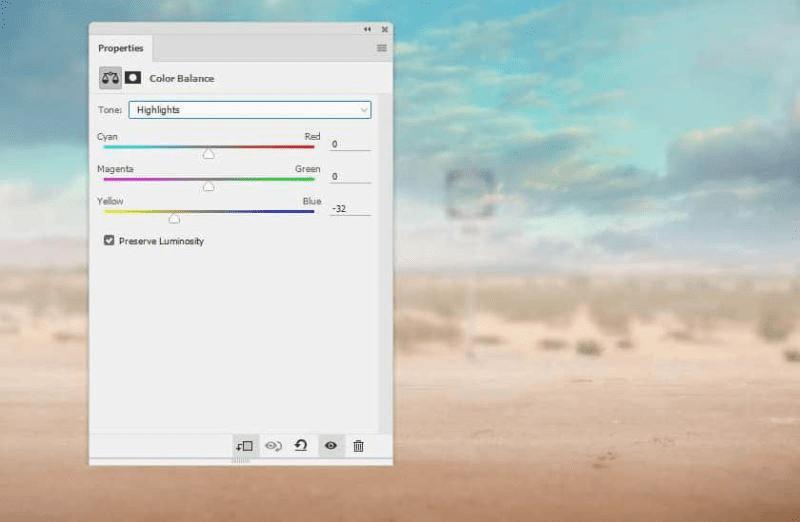This screenshot has width=800, height=522.
Task: Open the Properties panel menu
Action: click(x=382, y=48)
